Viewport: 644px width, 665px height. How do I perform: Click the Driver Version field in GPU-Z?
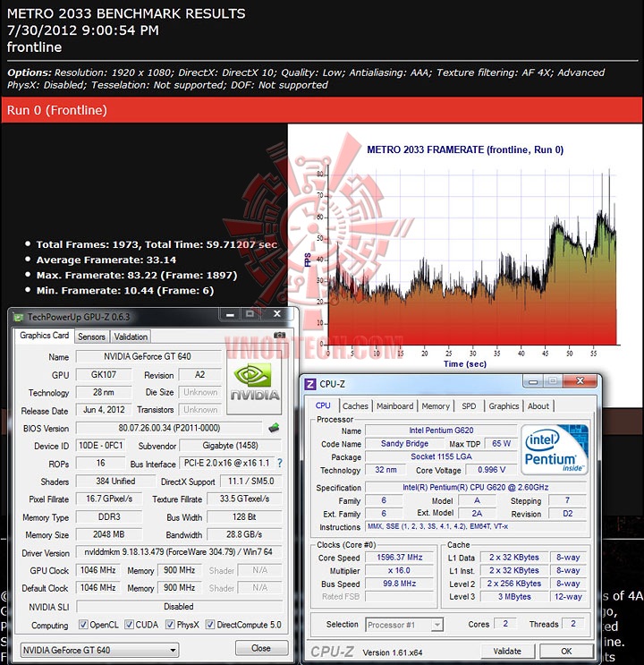[x=179, y=552]
